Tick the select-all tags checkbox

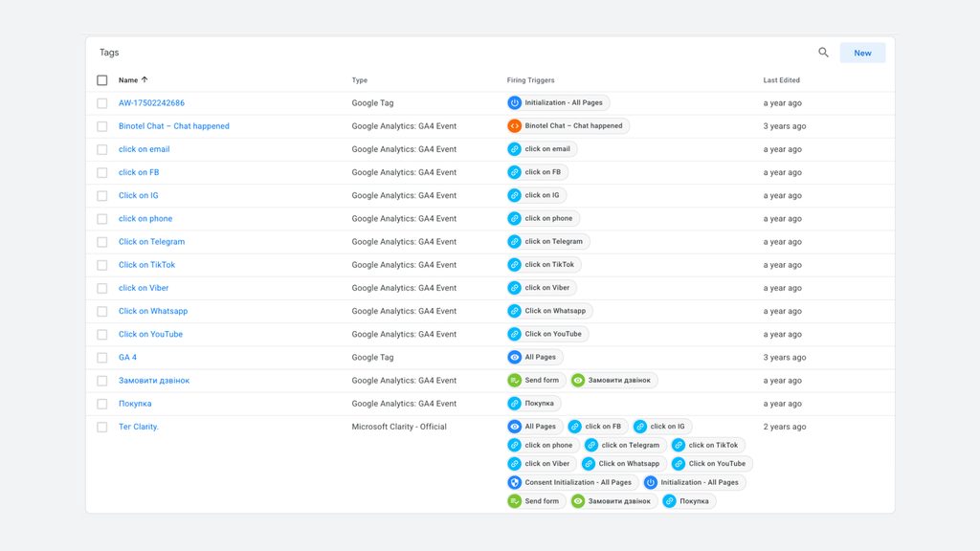coord(101,80)
